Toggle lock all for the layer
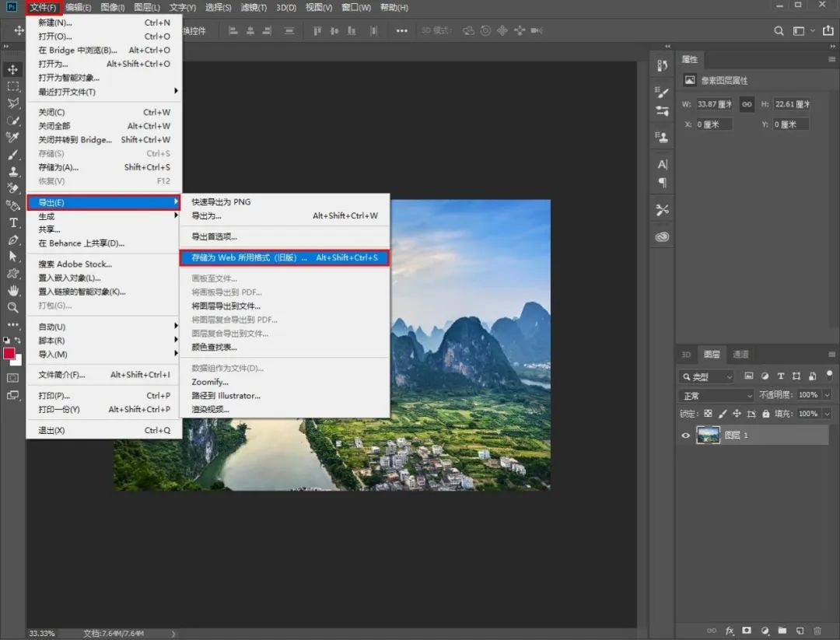This screenshot has width=840, height=640. click(765, 414)
